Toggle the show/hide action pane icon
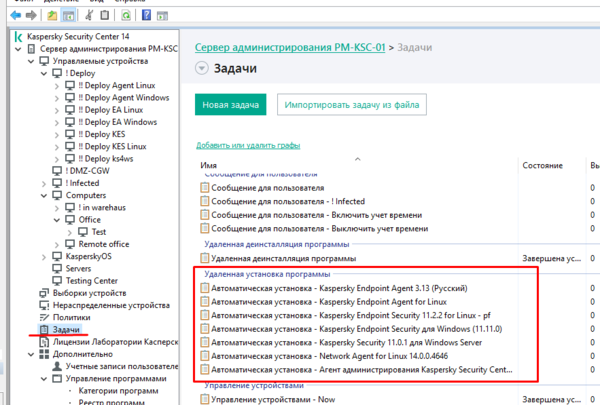 162,16
